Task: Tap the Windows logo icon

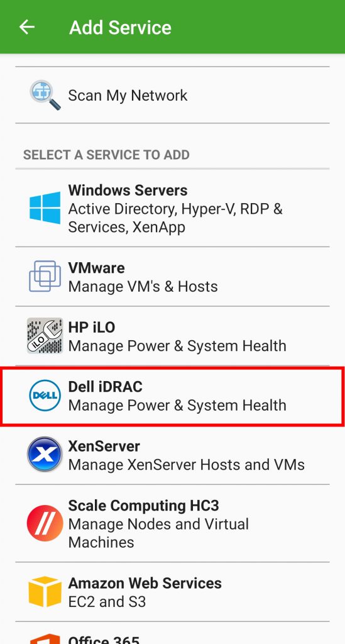Action: coord(45,208)
